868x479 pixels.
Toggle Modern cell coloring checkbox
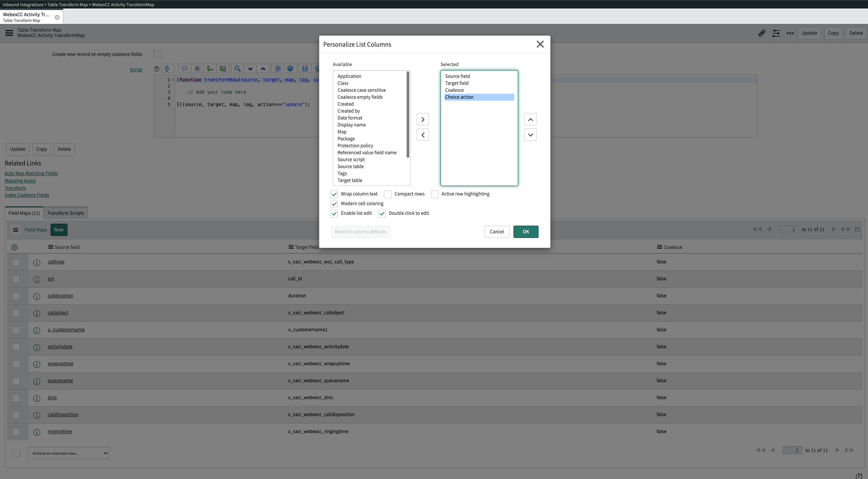[334, 204]
